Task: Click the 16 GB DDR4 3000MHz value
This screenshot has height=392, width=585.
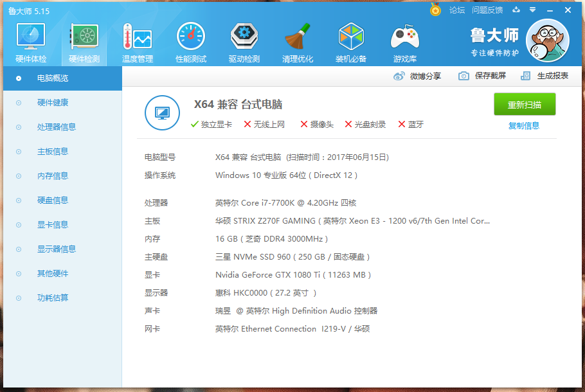Action: [x=271, y=239]
